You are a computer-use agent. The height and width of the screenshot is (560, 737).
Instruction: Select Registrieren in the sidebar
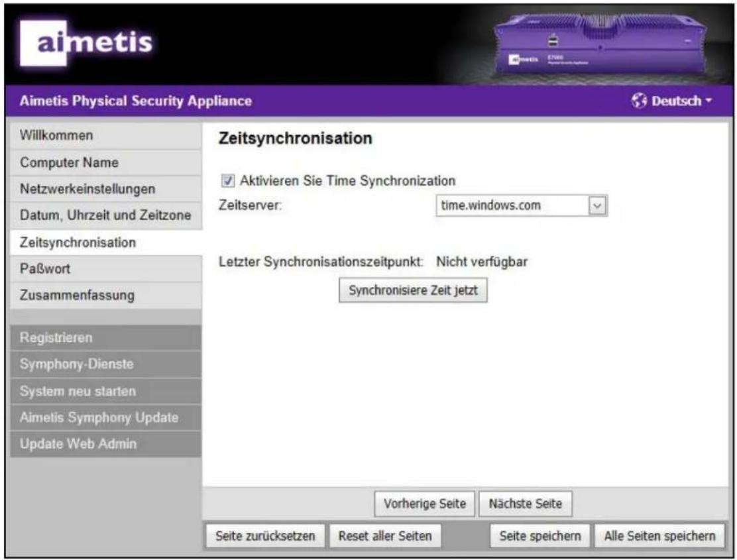tap(106, 337)
